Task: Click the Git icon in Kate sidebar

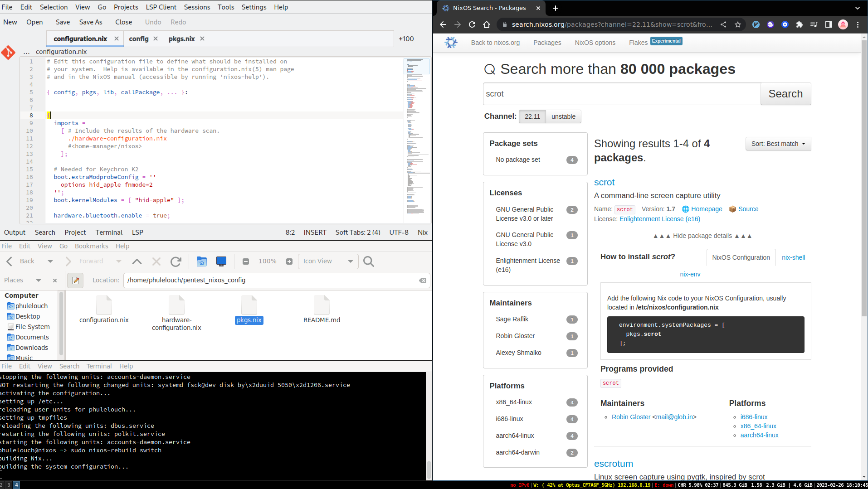Action: coord(8,53)
